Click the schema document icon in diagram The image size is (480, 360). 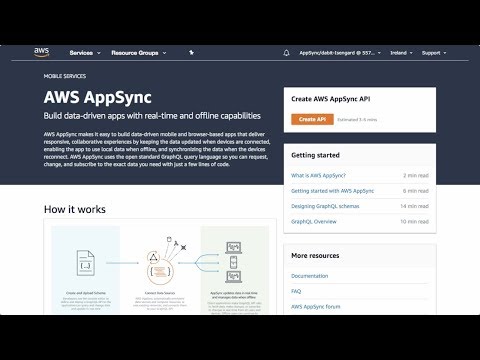tap(86, 263)
